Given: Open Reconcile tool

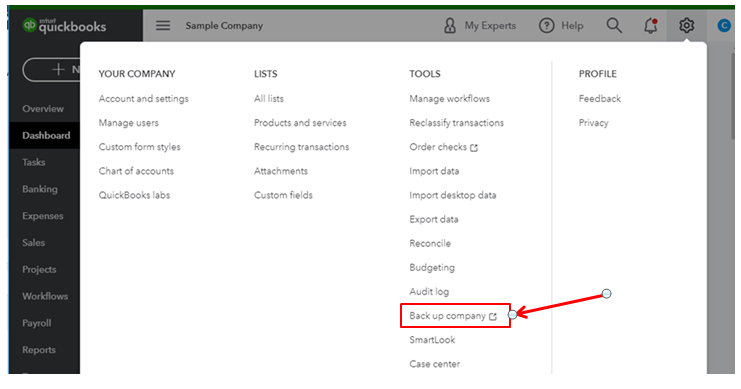Looking at the screenshot, I should (430, 243).
